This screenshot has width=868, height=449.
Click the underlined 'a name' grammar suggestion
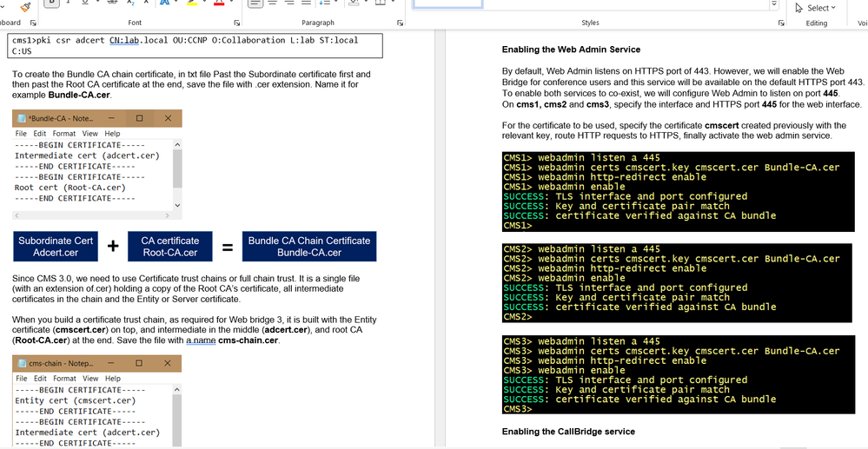(201, 340)
